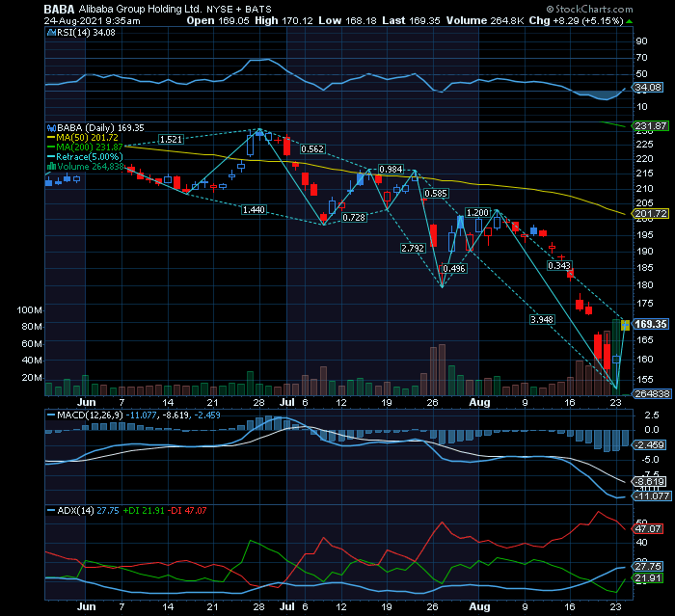Click the RSI line icon in legend
This screenshot has width=675, height=616.
click(51, 32)
